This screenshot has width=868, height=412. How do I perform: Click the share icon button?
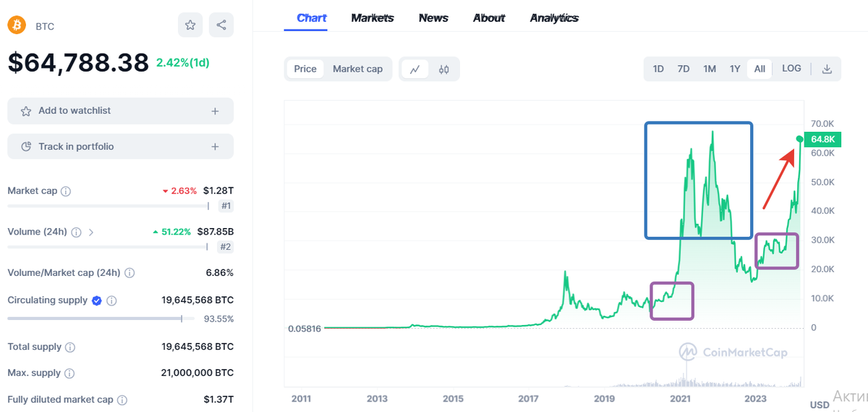221,25
